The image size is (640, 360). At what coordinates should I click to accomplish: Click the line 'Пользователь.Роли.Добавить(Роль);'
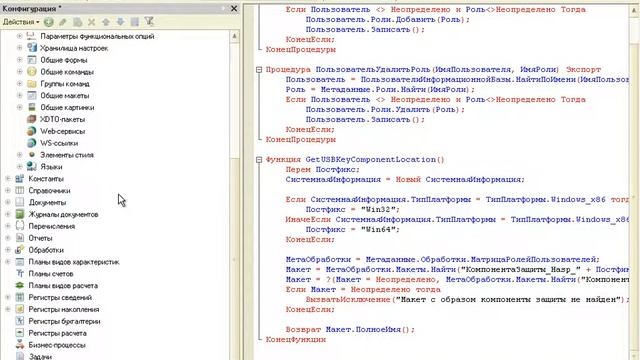click(388, 19)
